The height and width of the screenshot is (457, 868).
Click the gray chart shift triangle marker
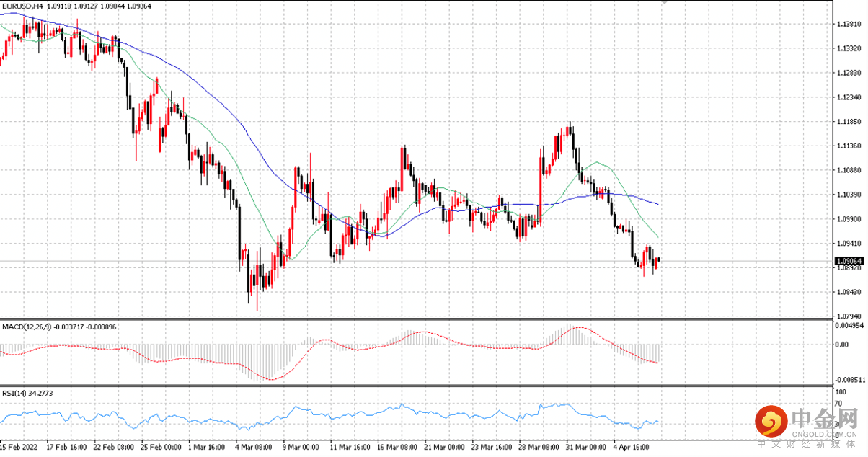pos(664,3)
